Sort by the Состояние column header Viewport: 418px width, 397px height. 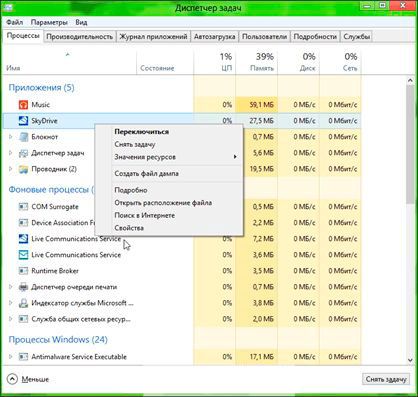165,63
